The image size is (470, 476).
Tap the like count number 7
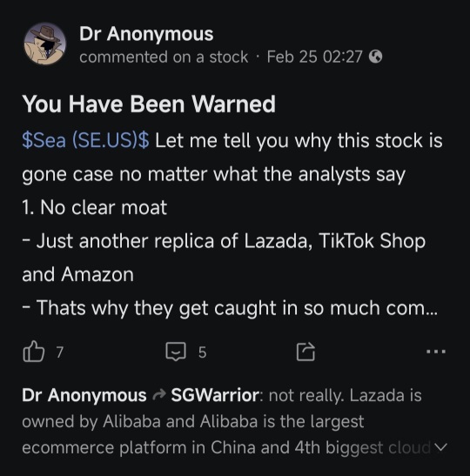point(60,352)
